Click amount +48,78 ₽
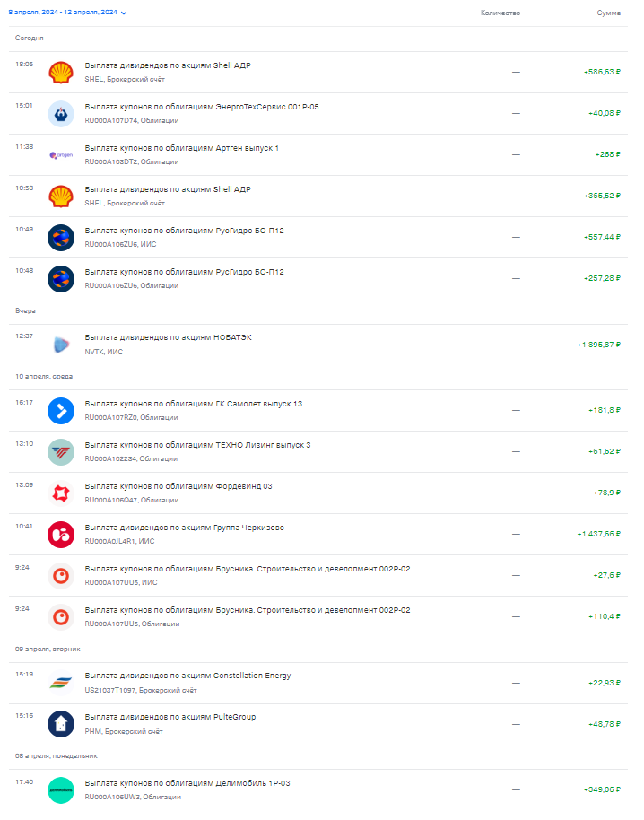Viewport: 644px width, 820px height. tap(605, 724)
